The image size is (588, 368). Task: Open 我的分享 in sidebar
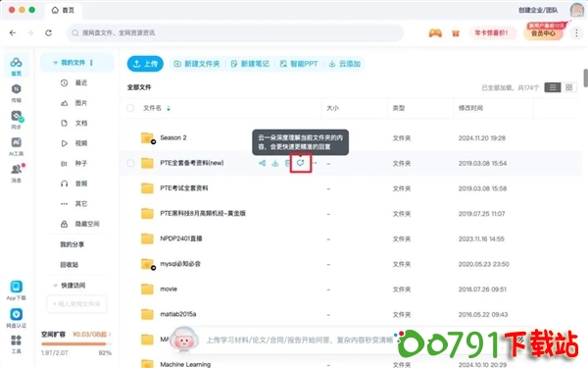pyautogui.click(x=72, y=244)
